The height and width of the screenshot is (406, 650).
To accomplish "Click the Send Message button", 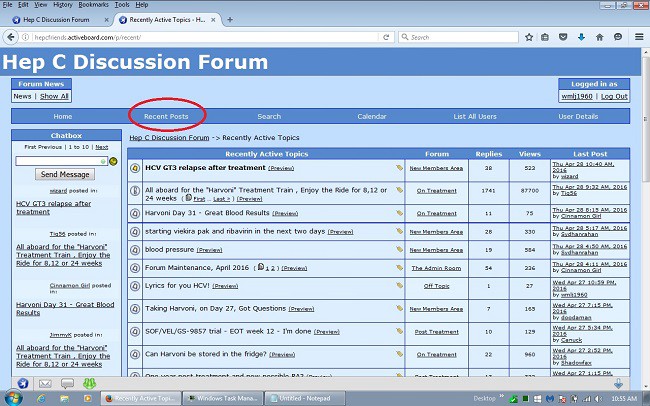I will [x=64, y=174].
